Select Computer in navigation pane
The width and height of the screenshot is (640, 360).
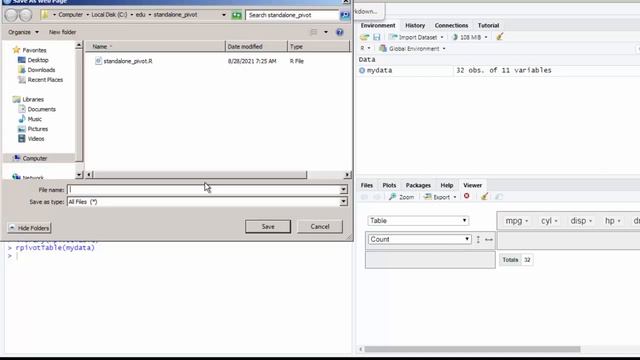tap(35, 158)
